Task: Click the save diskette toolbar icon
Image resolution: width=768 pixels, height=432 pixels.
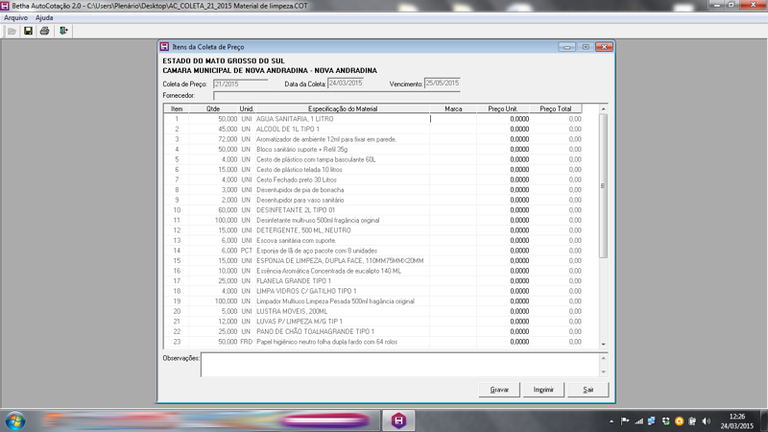Action: pos(28,31)
